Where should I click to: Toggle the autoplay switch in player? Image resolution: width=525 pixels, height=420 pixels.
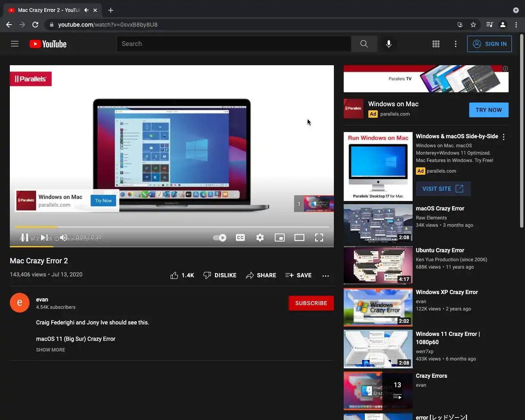[x=220, y=237]
